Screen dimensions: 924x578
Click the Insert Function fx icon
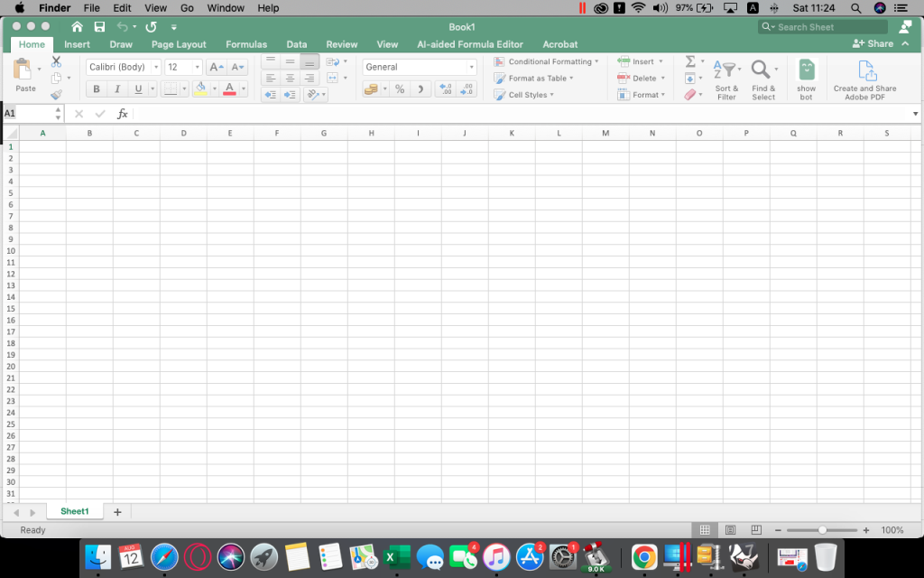pyautogui.click(x=122, y=114)
